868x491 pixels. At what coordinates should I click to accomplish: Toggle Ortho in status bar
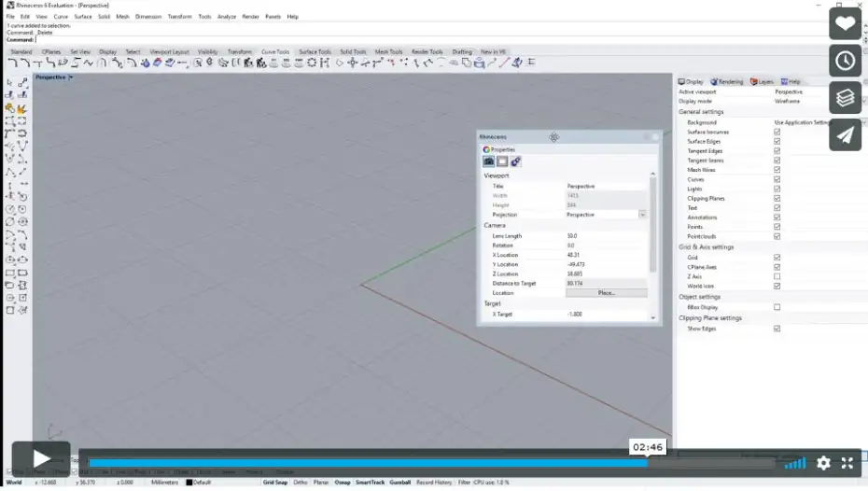pyautogui.click(x=300, y=483)
